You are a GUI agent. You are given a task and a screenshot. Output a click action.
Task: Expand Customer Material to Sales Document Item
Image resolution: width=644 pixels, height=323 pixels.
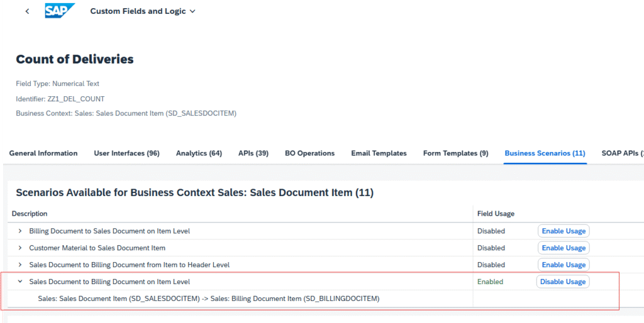(21, 248)
